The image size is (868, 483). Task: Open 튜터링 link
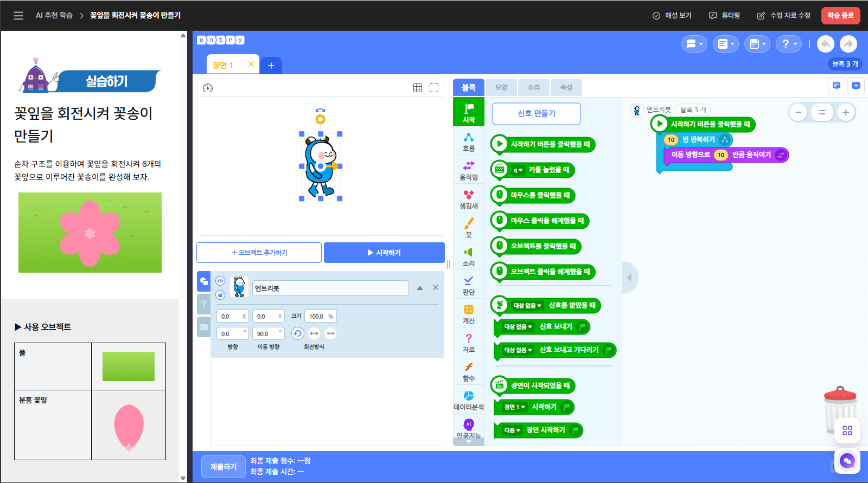click(724, 16)
